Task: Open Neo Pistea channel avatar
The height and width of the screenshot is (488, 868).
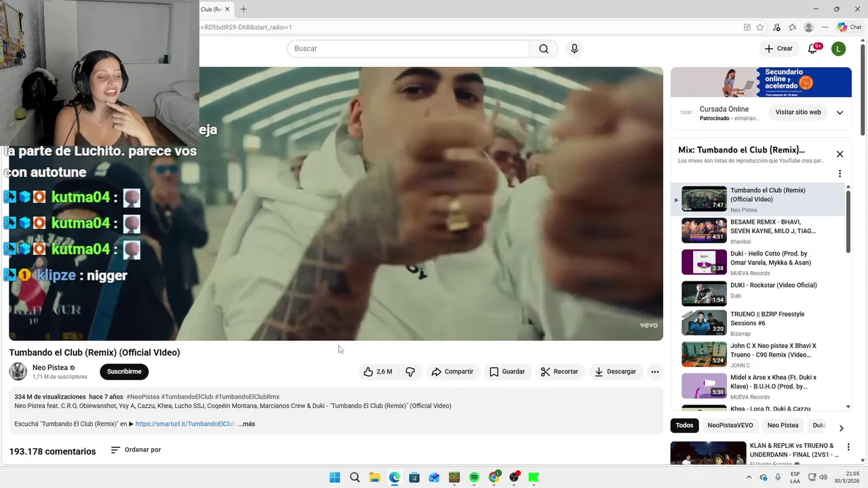Action: tap(18, 371)
